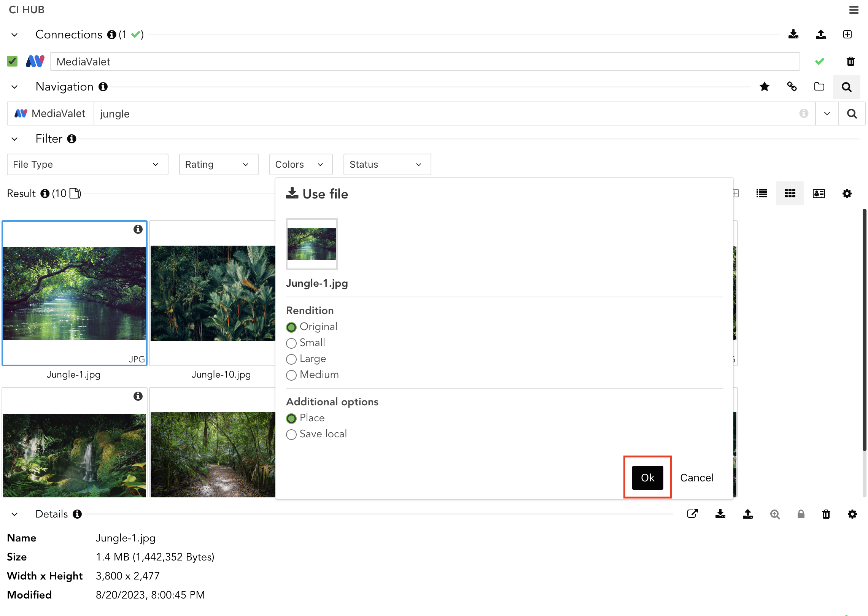Show info for Details section

pos(77,514)
